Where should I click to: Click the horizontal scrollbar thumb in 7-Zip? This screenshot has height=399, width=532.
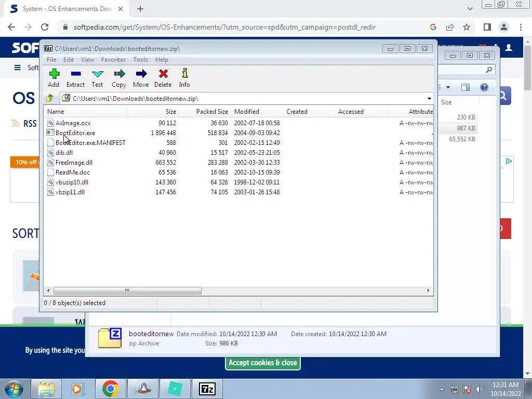[127, 291]
